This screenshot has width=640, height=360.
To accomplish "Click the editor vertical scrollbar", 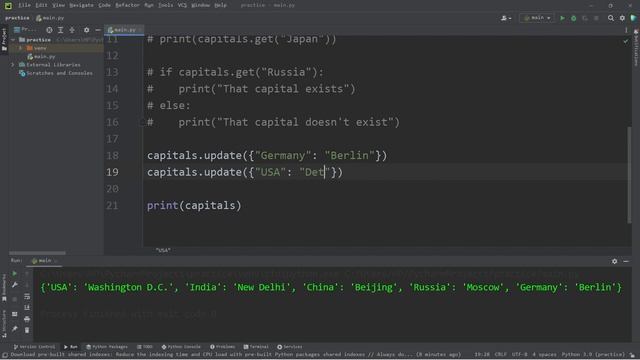I will [x=629, y=175].
